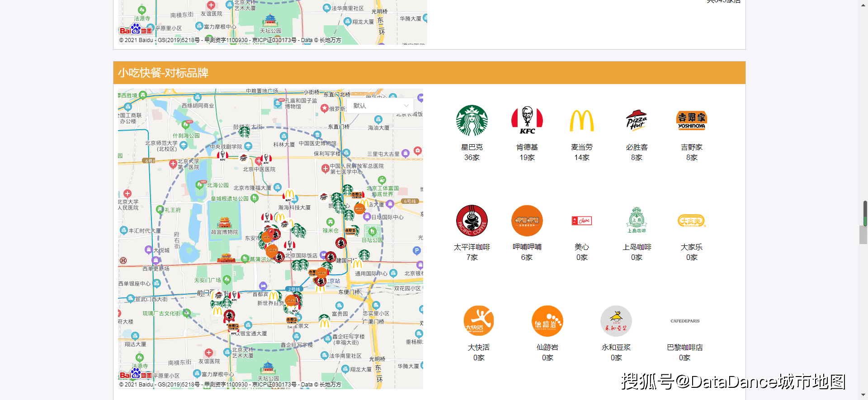Click the 孔庙和国子监博物馆 marker

278,103
